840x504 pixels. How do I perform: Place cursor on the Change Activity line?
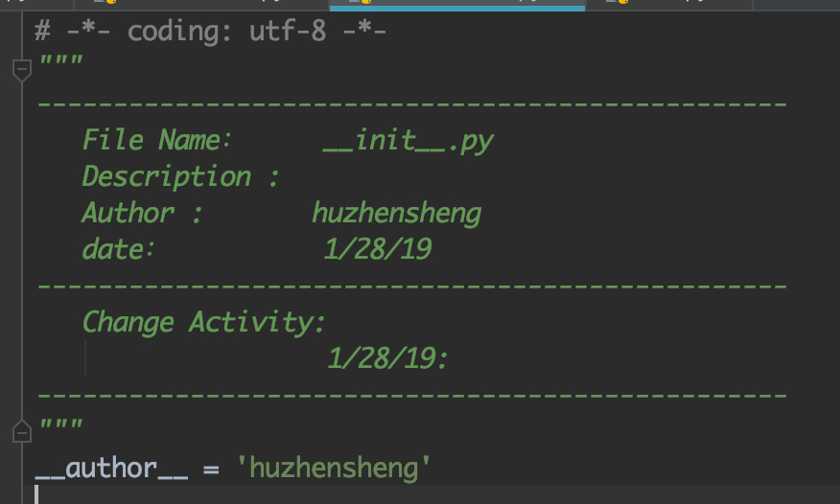coord(203,322)
